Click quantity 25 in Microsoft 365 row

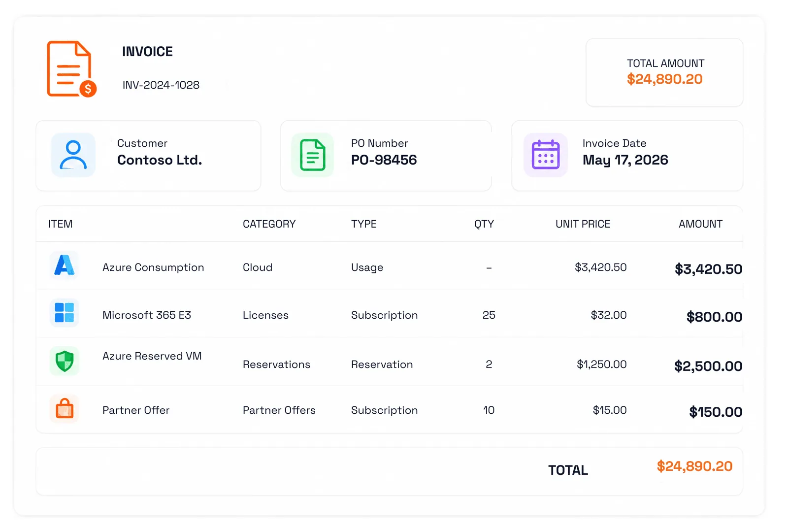pos(489,315)
